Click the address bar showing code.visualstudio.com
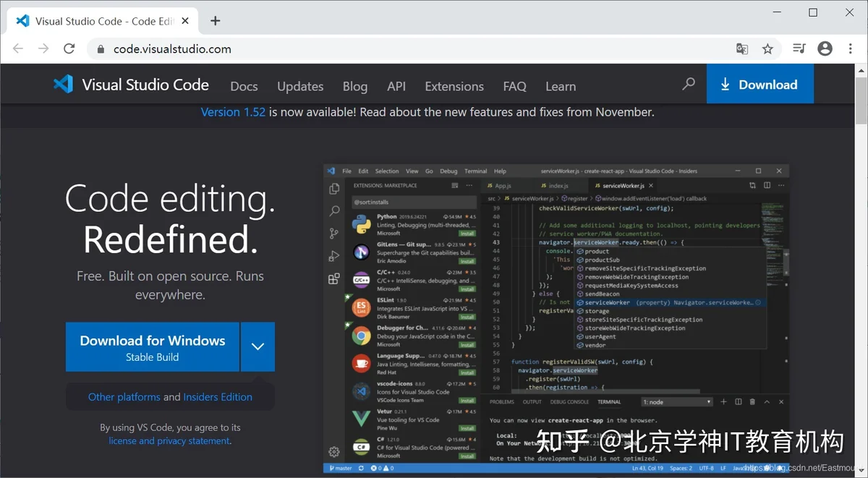The height and width of the screenshot is (478, 868). pos(434,48)
